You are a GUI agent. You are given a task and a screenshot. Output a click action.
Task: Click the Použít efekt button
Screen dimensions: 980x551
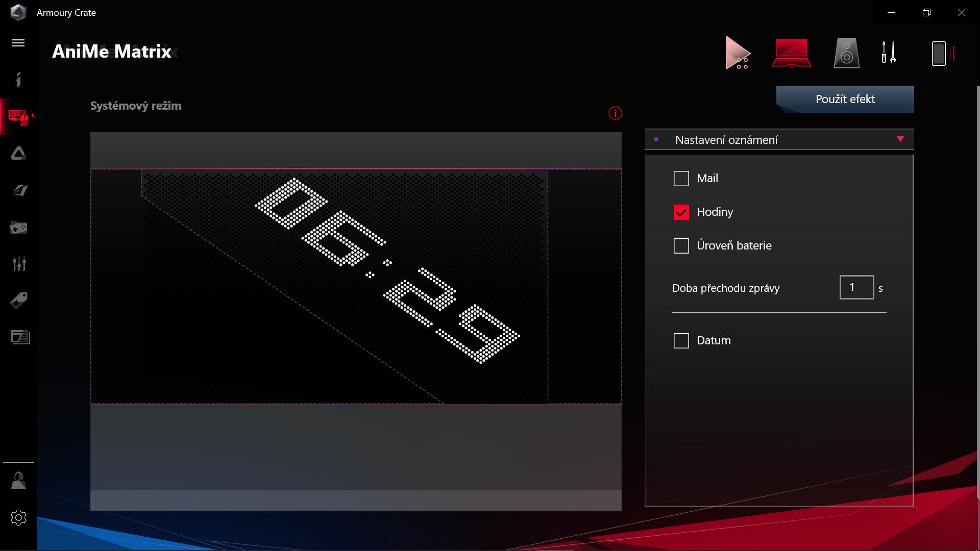pyautogui.click(x=845, y=99)
